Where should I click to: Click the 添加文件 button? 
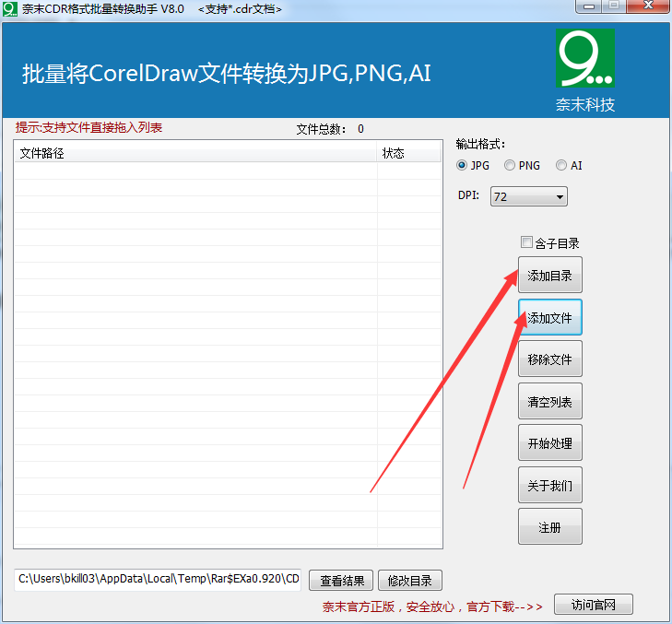[549, 318]
